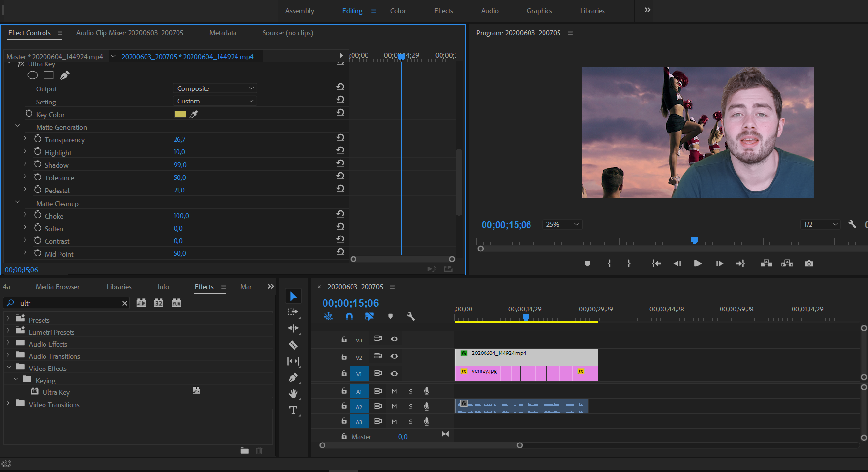Image resolution: width=868 pixels, height=472 pixels.
Task: Collapse the Matte Generation section
Action: [x=18, y=126]
